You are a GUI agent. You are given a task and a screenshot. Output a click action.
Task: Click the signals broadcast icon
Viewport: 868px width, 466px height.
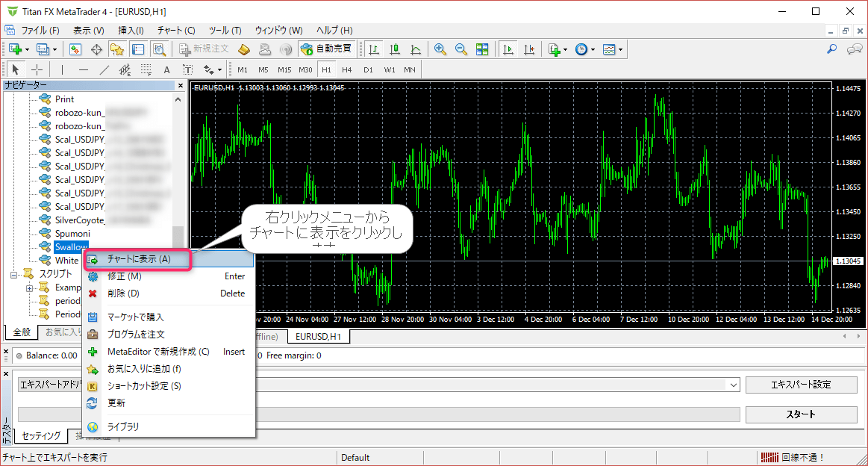point(286,49)
